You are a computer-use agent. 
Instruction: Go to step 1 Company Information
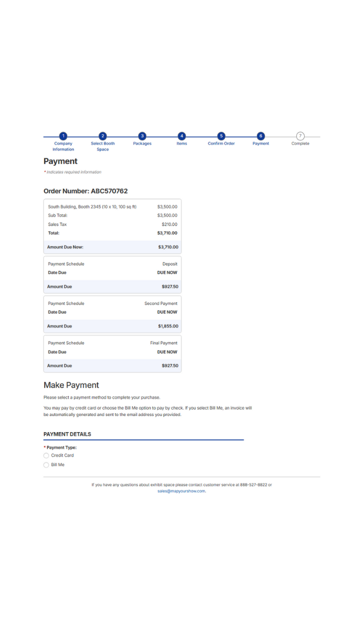pyautogui.click(x=63, y=136)
